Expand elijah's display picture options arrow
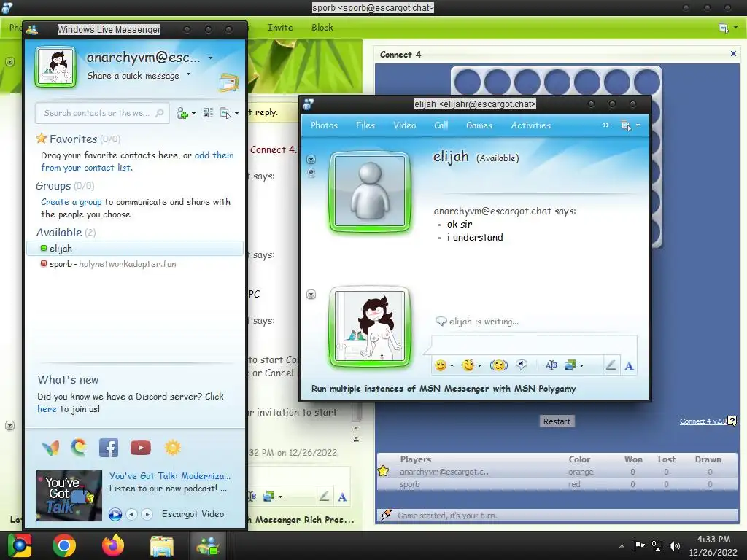This screenshot has width=747, height=560. (x=311, y=159)
